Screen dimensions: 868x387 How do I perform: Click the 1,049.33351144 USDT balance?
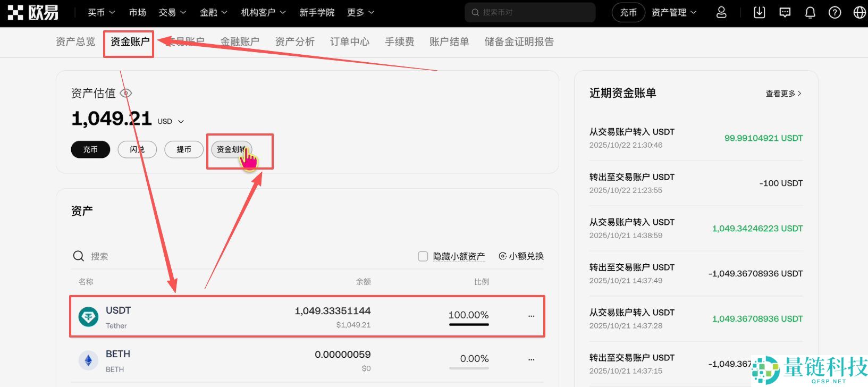click(333, 311)
